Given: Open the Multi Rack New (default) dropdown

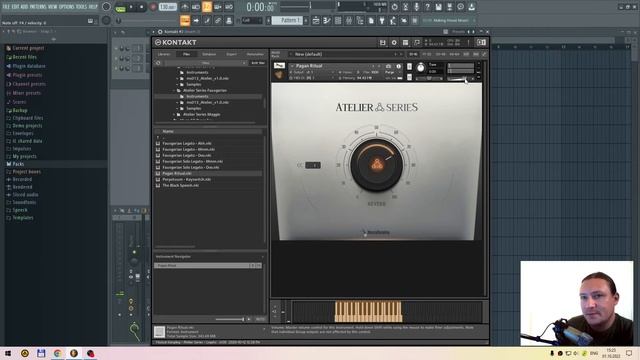Looking at the screenshot, I should [x=344, y=54].
